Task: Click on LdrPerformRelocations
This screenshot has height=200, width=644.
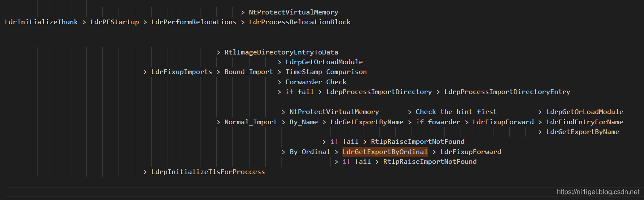Action: pyautogui.click(x=194, y=22)
